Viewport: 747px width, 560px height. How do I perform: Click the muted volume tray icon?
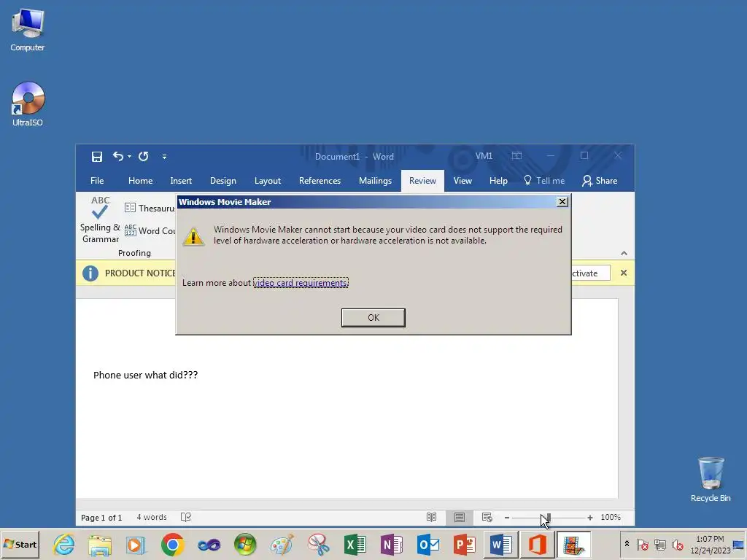pyautogui.click(x=677, y=544)
